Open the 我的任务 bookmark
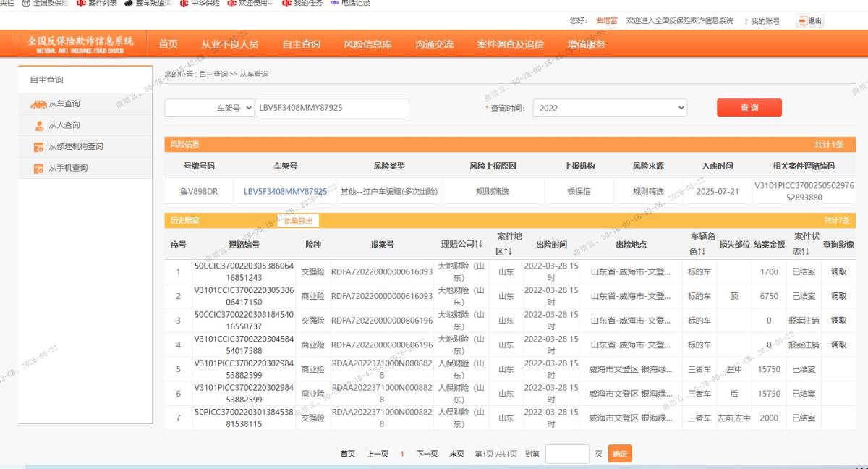 tap(302, 3)
